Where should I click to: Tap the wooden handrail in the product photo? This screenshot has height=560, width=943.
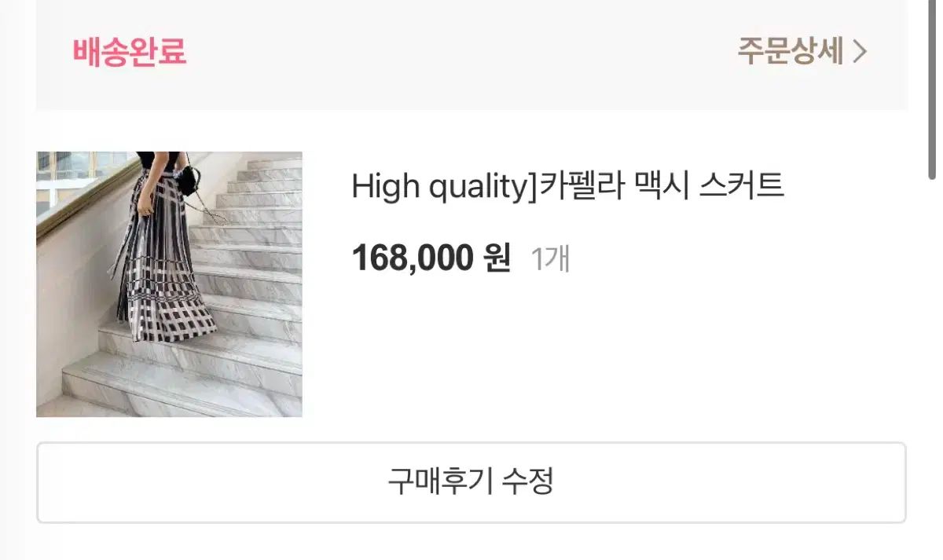click(x=86, y=196)
